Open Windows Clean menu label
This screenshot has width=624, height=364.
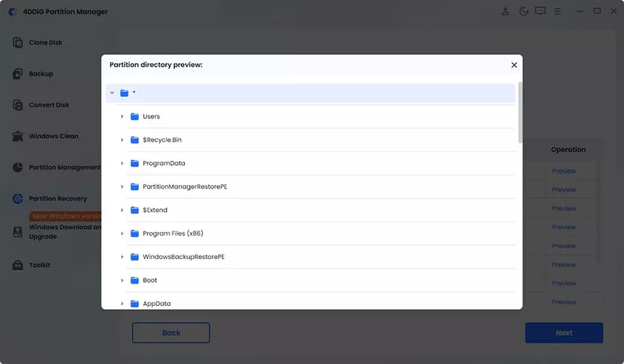coord(54,136)
